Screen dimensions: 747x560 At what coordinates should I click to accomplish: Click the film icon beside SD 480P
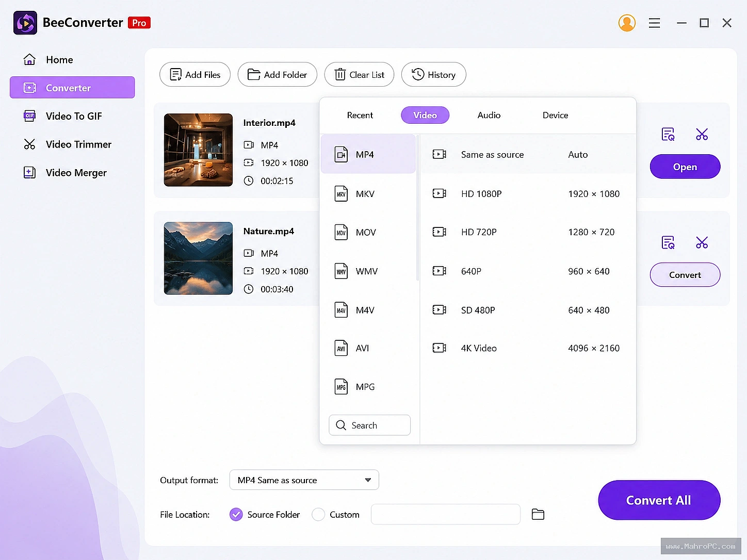[439, 309]
